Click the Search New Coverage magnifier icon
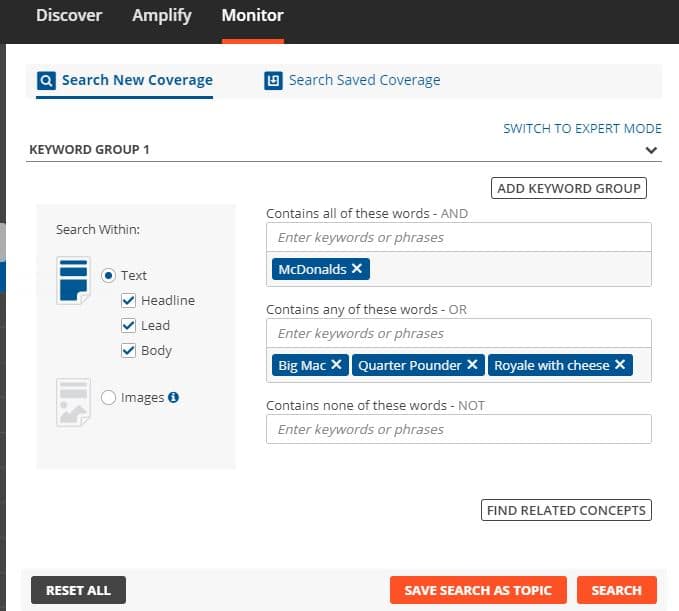 pyautogui.click(x=46, y=81)
